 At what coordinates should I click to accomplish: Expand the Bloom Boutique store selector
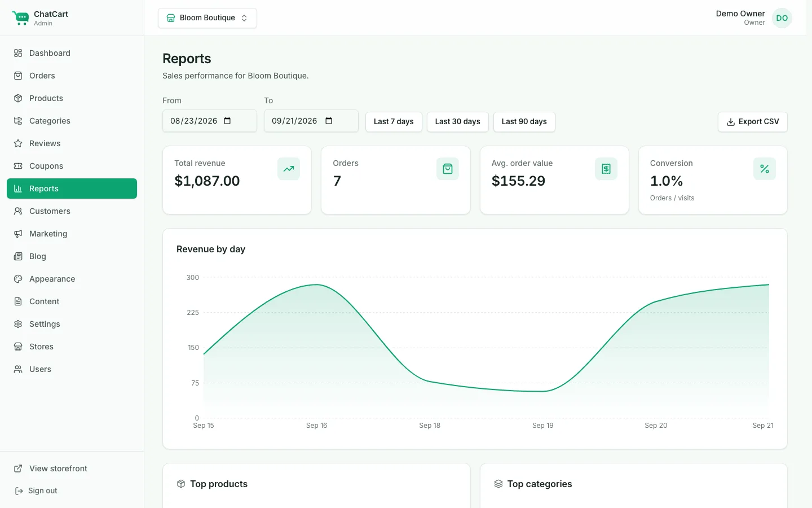click(x=208, y=18)
